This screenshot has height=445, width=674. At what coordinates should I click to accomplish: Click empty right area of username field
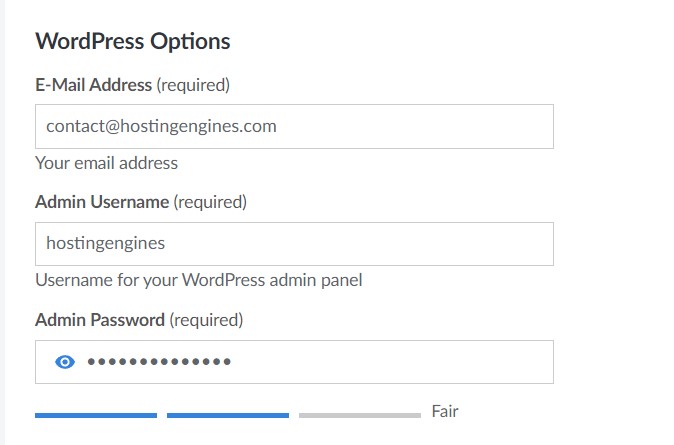(359, 244)
